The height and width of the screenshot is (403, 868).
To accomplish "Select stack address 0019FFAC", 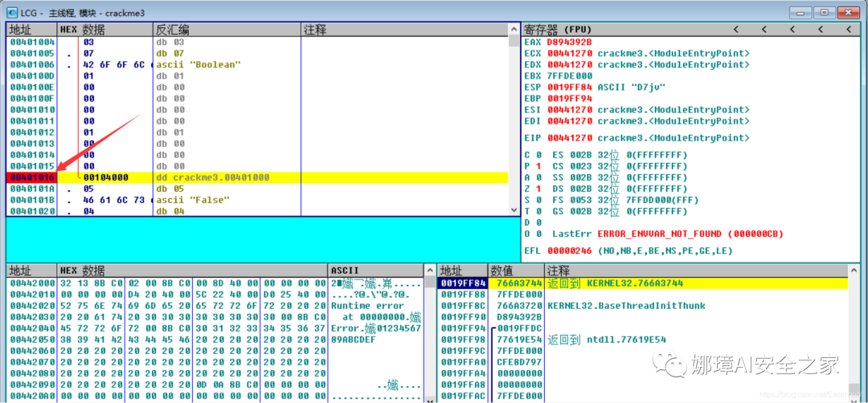I will pyautogui.click(x=463, y=396).
